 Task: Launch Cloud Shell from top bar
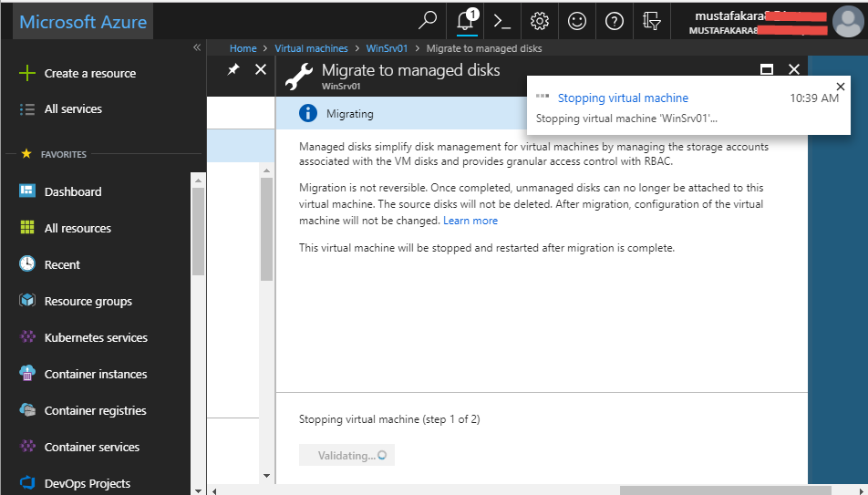click(x=502, y=21)
